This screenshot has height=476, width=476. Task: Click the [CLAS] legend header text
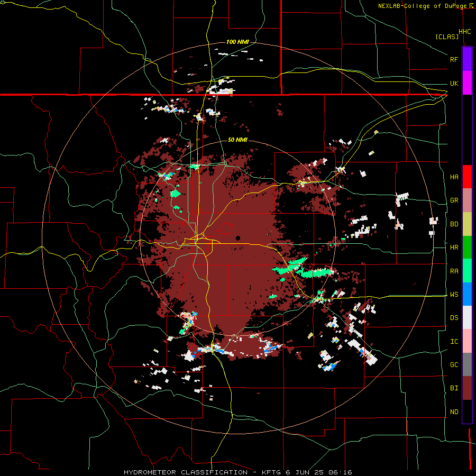tap(447, 36)
